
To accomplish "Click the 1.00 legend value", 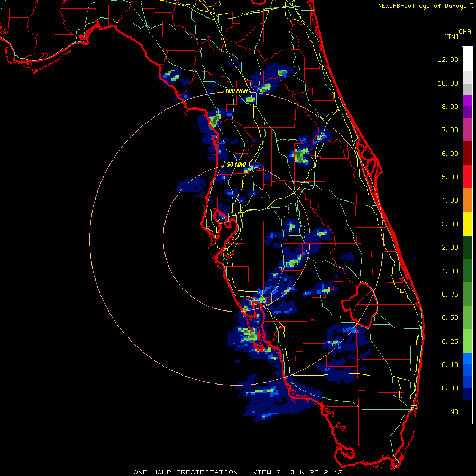I will pos(450,271).
